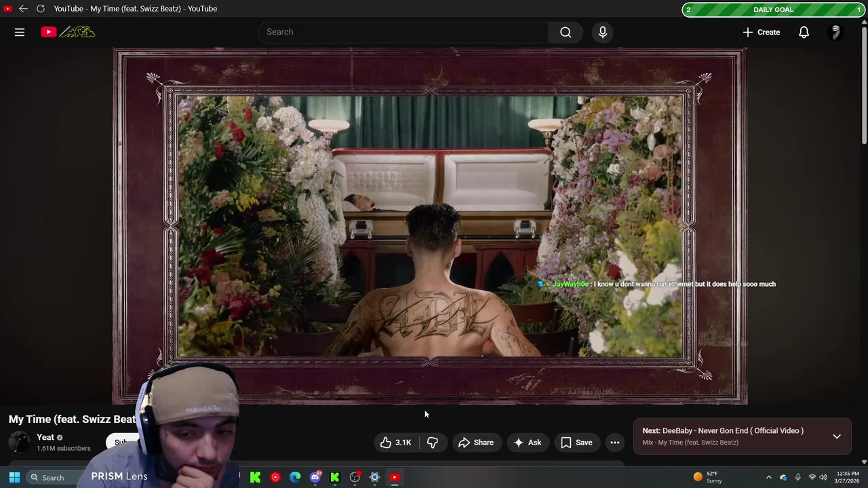Dislike the video with thumbs-down
Screen dimensions: 868x488
point(433,443)
